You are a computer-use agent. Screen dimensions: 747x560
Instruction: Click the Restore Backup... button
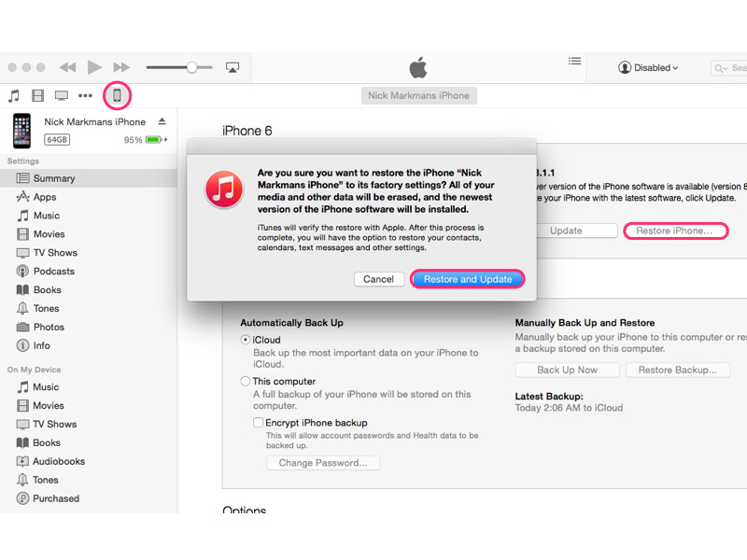pos(678,370)
